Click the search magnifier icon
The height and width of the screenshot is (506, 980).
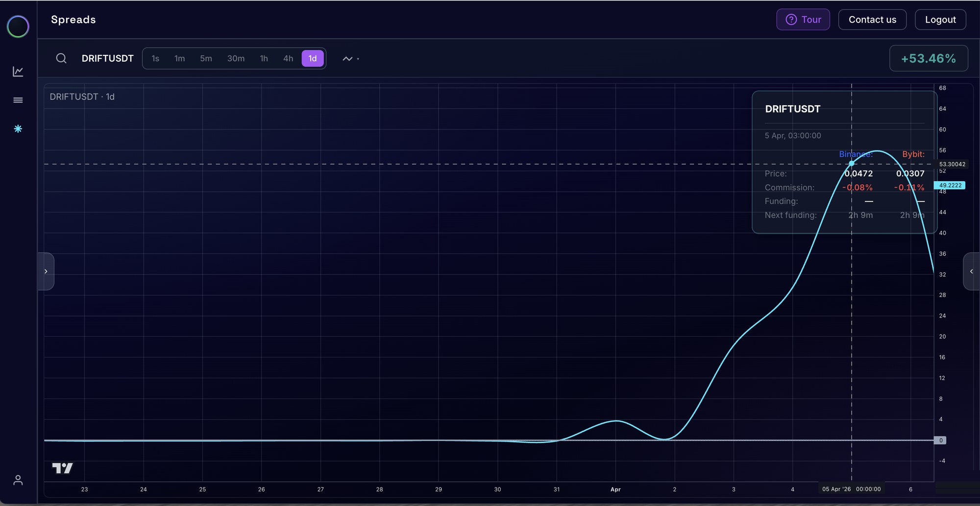point(61,58)
